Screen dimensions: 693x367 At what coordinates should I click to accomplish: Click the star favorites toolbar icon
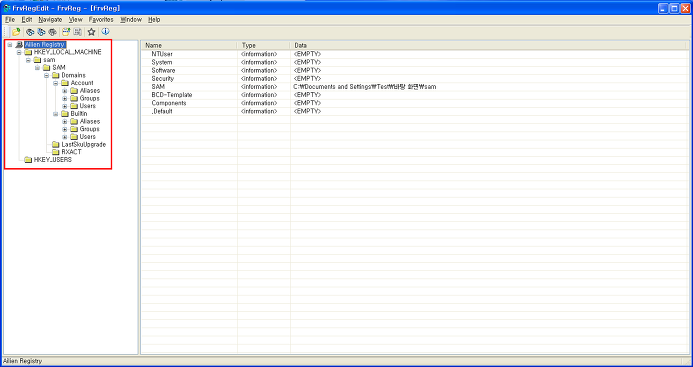pos(91,32)
